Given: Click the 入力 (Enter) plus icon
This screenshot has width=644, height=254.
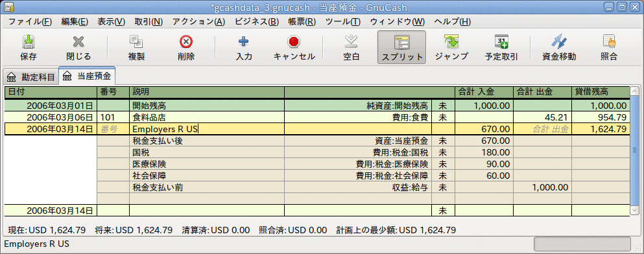Looking at the screenshot, I should pos(244,41).
